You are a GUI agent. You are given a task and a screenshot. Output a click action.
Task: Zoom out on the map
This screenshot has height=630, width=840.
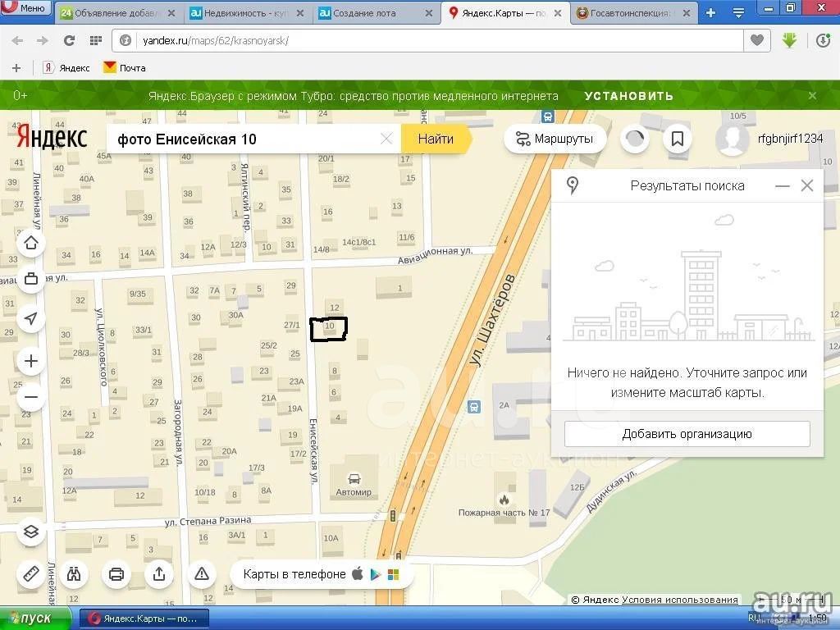[31, 397]
